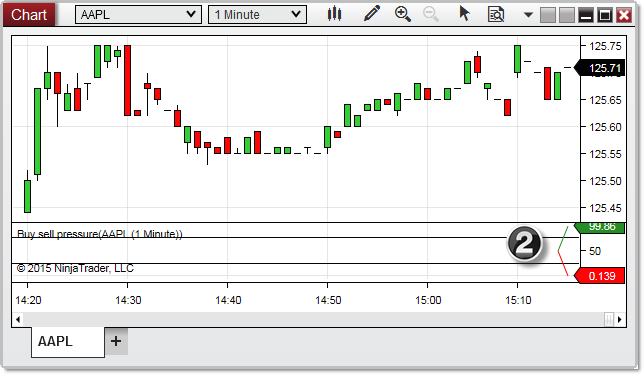The image size is (644, 375).
Task: Click the horizontal scrollbar thumb
Action: click(x=609, y=319)
